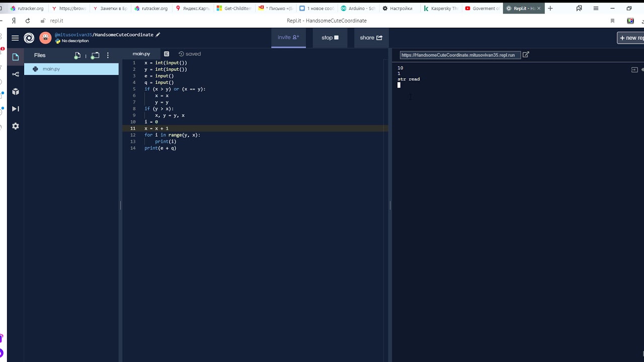The width and height of the screenshot is (644, 362).
Task: Switch to the Goverment YouTube tab
Action: pyautogui.click(x=481, y=8)
